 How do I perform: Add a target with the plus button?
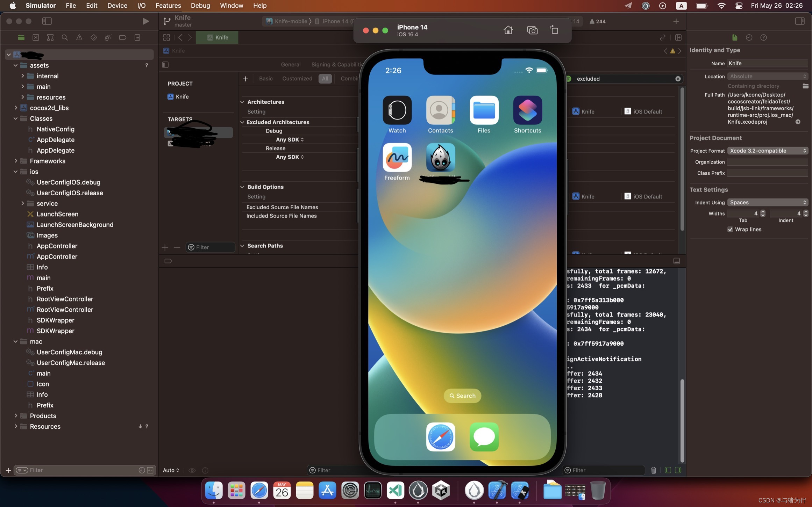point(165,248)
